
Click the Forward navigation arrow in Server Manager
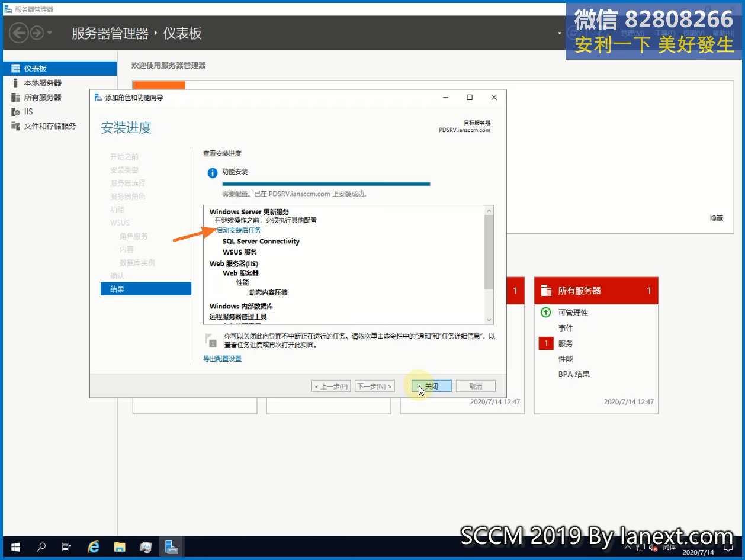37,33
